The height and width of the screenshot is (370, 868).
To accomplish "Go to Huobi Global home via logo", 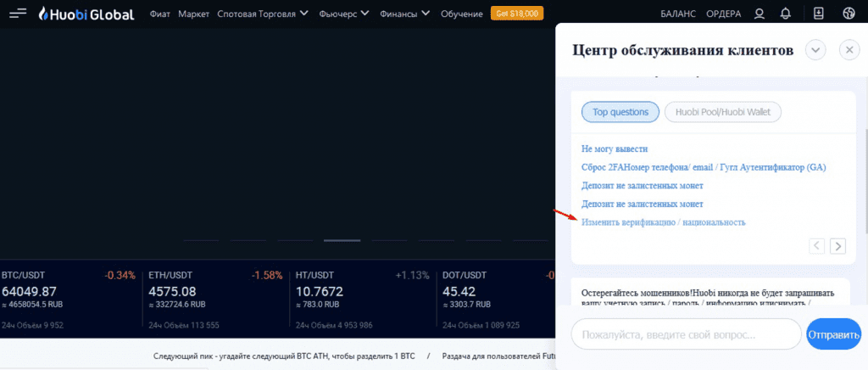I will (86, 14).
